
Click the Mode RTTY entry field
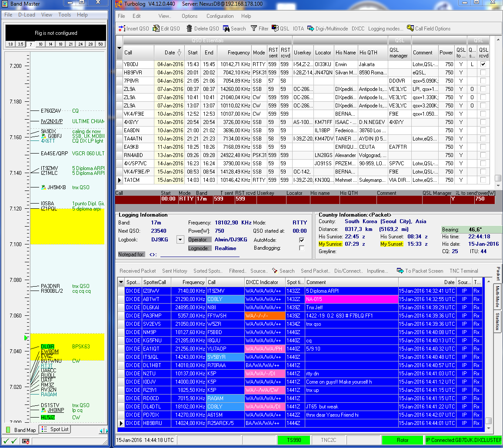(x=187, y=199)
